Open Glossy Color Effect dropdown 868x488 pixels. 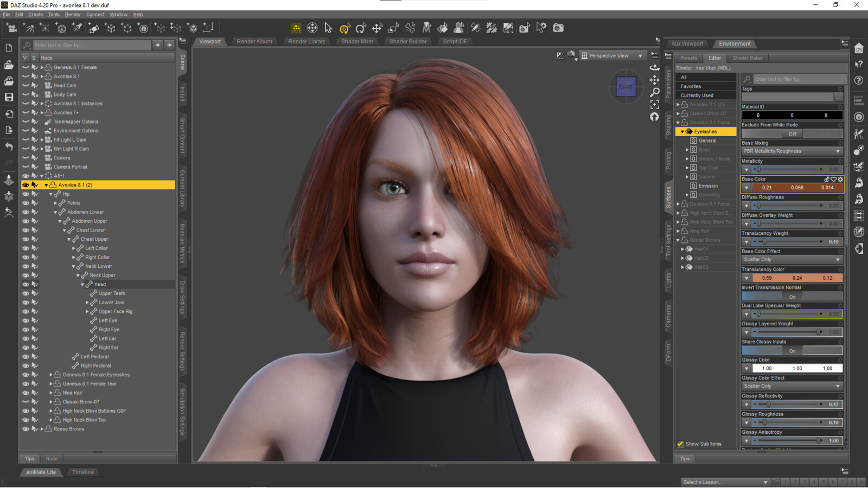(x=792, y=386)
